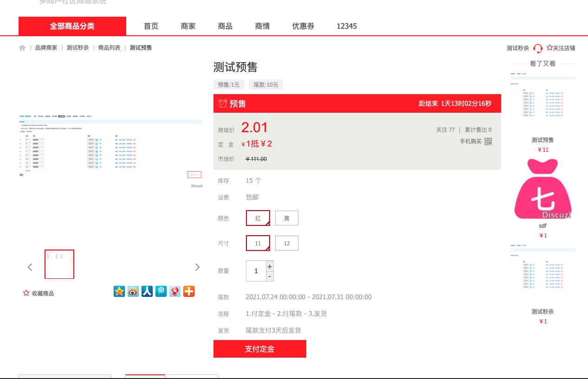Screen dimensions: 588x379
Task: Show the previous product thumbnail with the left arrow
Action: [30, 267]
